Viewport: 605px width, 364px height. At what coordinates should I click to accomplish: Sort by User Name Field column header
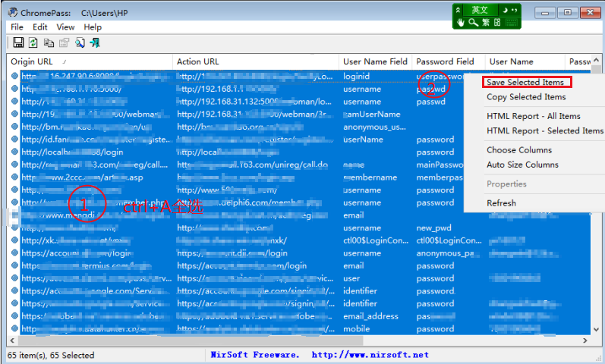[375, 61]
